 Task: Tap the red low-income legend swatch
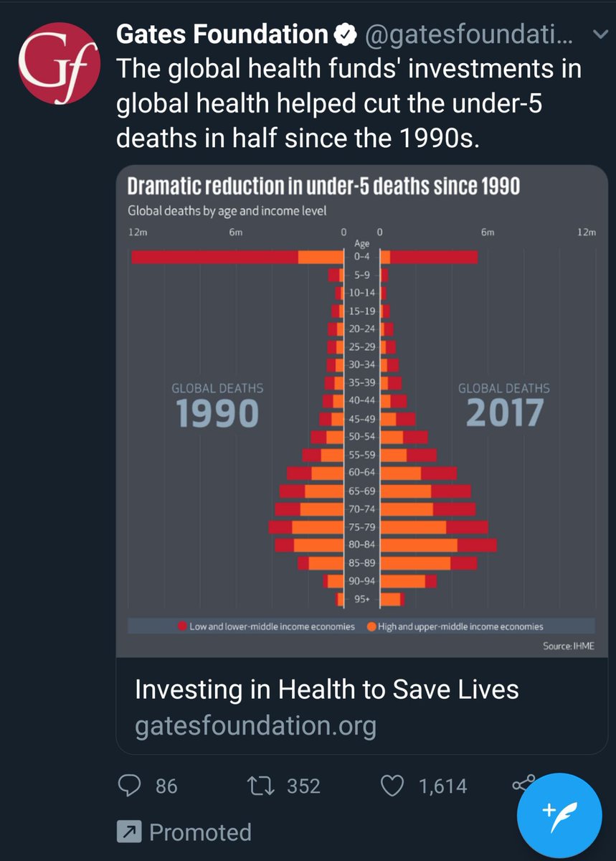point(183,626)
